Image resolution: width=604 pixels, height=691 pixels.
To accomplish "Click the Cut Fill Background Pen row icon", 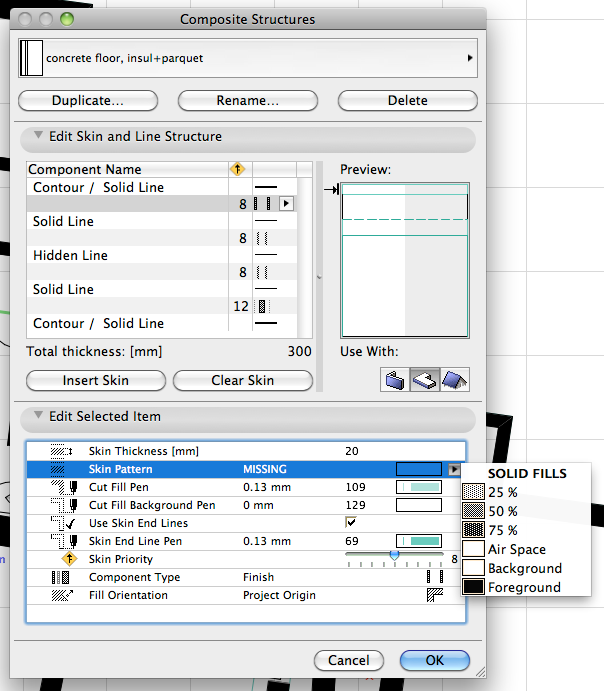I will tap(64, 505).
